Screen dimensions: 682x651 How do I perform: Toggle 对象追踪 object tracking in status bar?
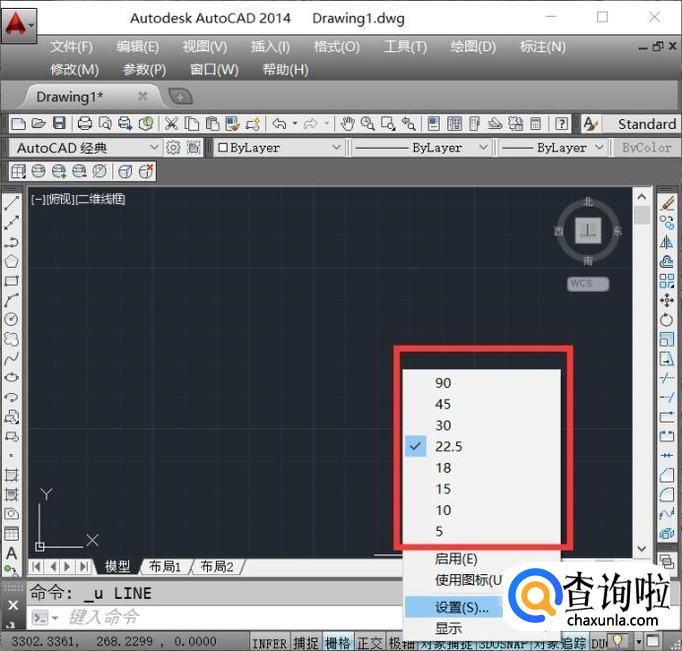(x=559, y=643)
